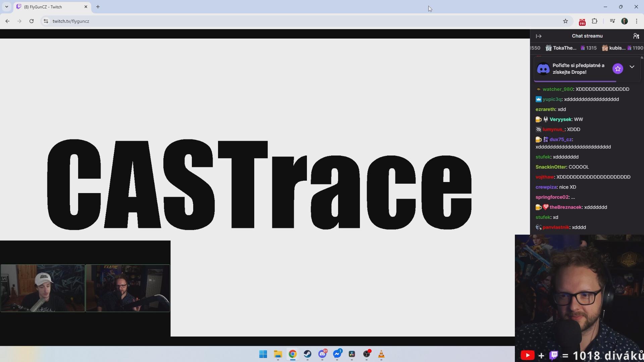
Task: Click username SnackinOtter in chat
Action: tap(551, 167)
